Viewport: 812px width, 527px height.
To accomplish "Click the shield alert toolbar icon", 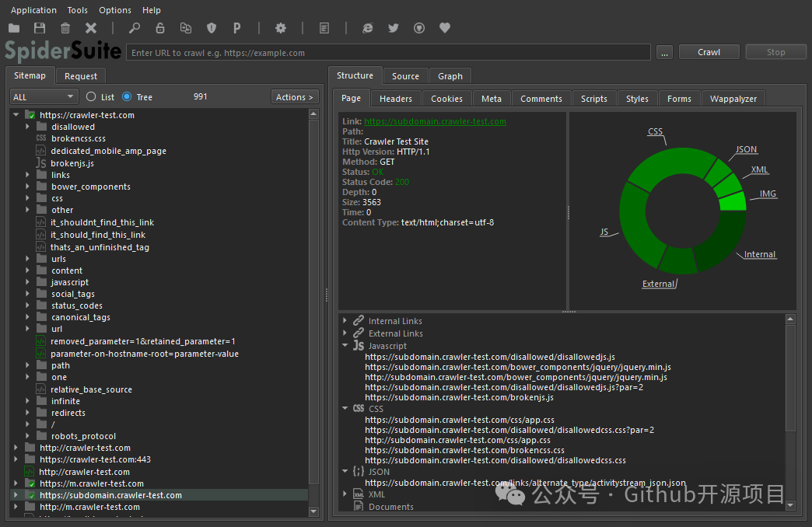I will tap(212, 28).
